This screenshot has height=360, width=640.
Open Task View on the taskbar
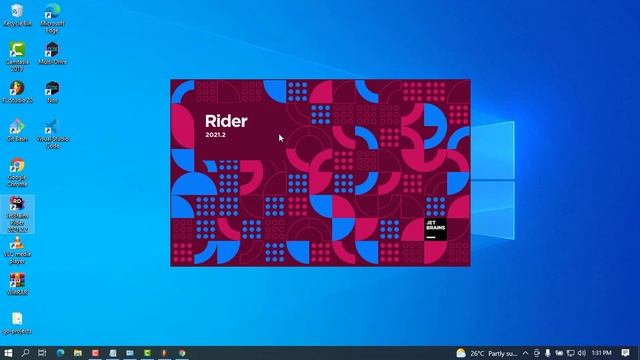(x=42, y=353)
